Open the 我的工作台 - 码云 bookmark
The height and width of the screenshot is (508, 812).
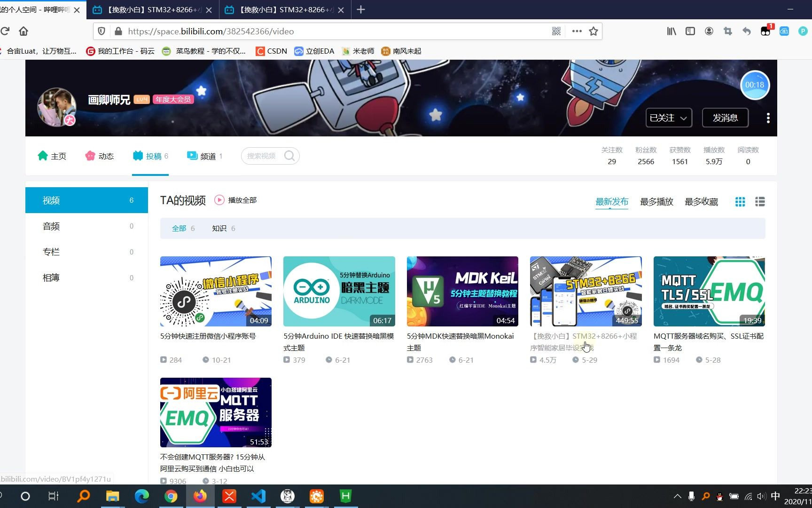point(120,51)
